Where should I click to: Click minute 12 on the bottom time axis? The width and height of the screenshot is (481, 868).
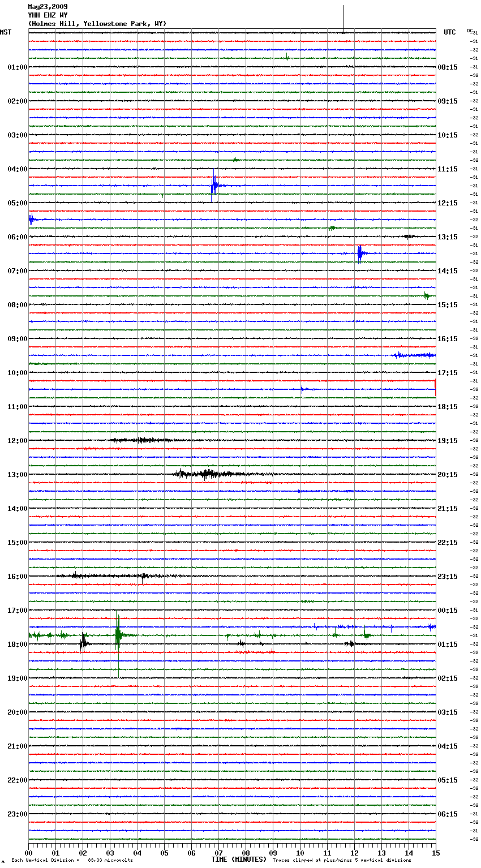(354, 853)
